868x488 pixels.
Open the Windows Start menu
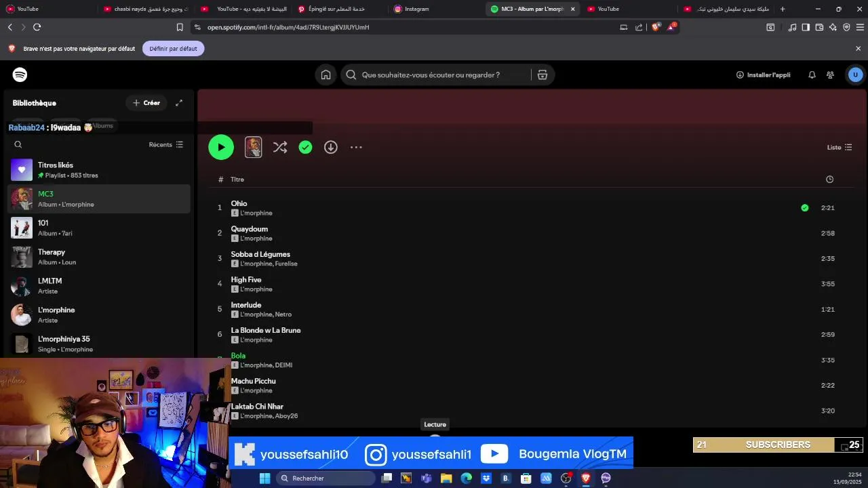click(265, 479)
